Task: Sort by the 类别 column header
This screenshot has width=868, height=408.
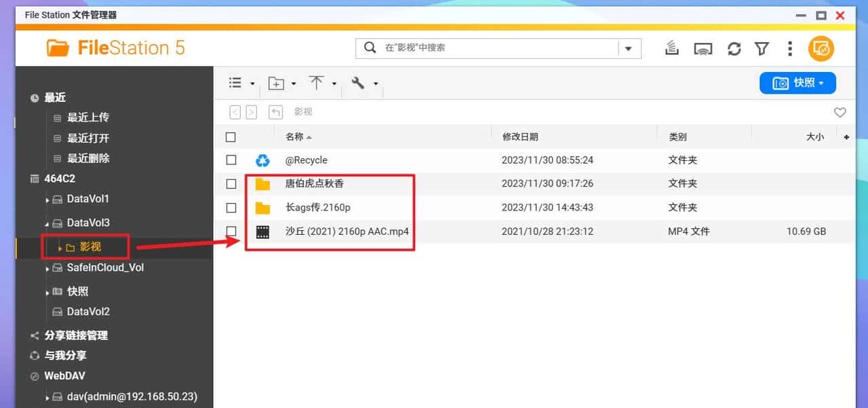Action: pos(677,136)
